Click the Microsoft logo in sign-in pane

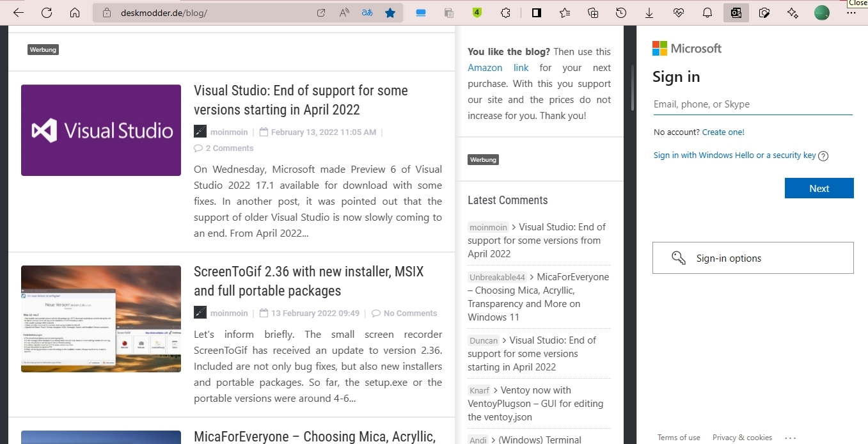tap(687, 49)
